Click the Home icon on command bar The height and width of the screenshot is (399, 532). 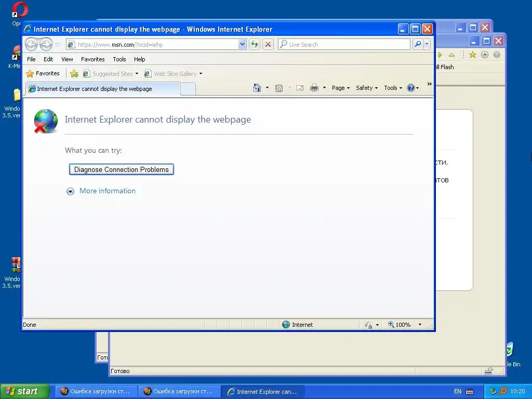coord(257,88)
